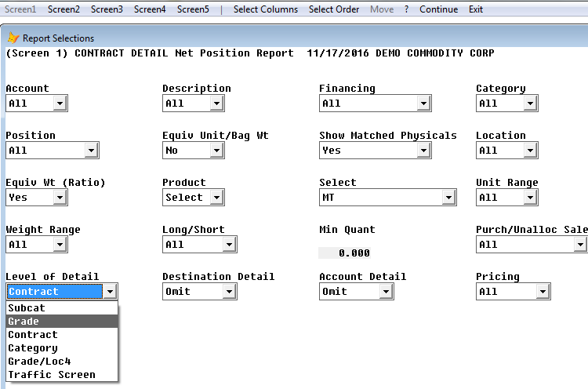This screenshot has height=389, width=588.
Task: Switch to Screen3
Action: (x=107, y=9)
